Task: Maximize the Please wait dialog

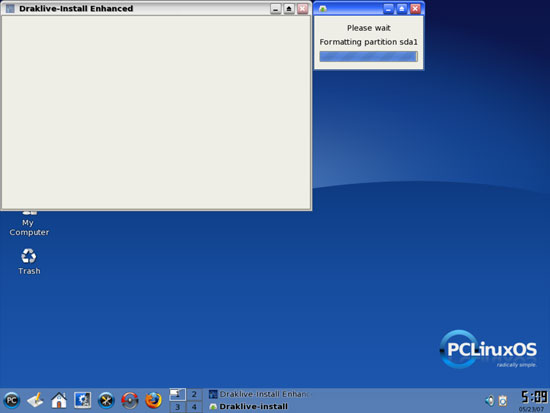Action: pyautogui.click(x=402, y=9)
